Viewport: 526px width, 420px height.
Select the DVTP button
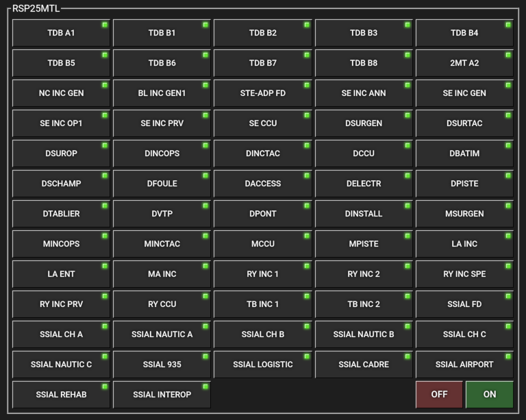[x=162, y=214]
